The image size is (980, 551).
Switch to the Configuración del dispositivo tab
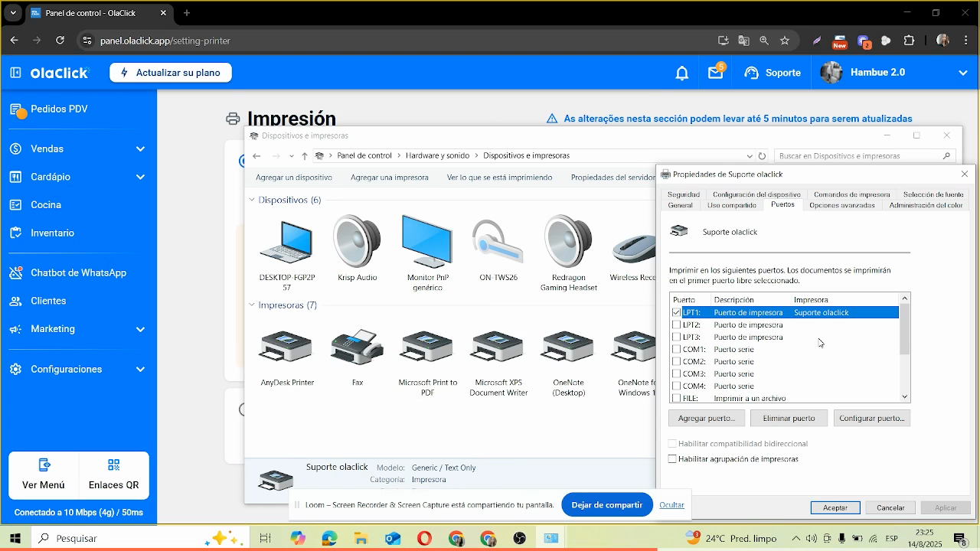[756, 194]
